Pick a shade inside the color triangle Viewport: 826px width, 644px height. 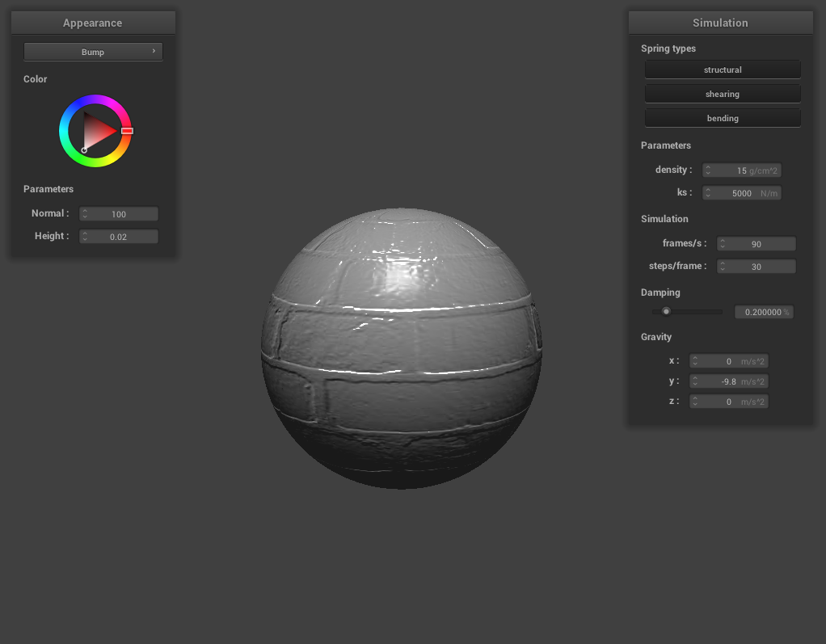coord(96,131)
